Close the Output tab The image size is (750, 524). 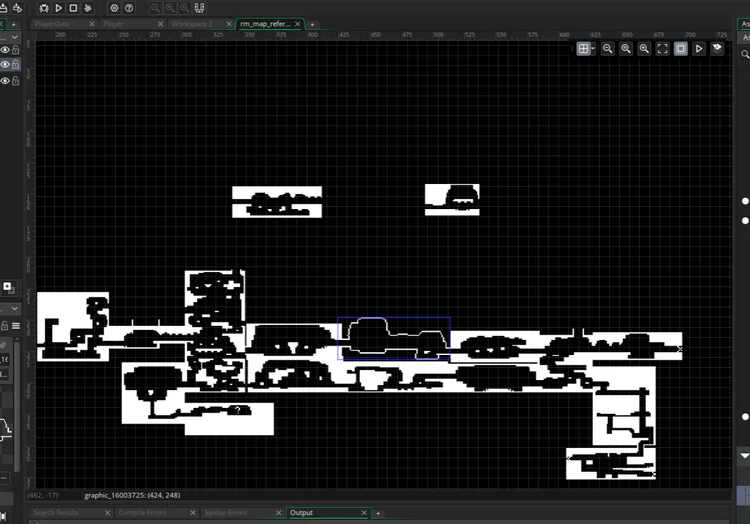point(364,513)
